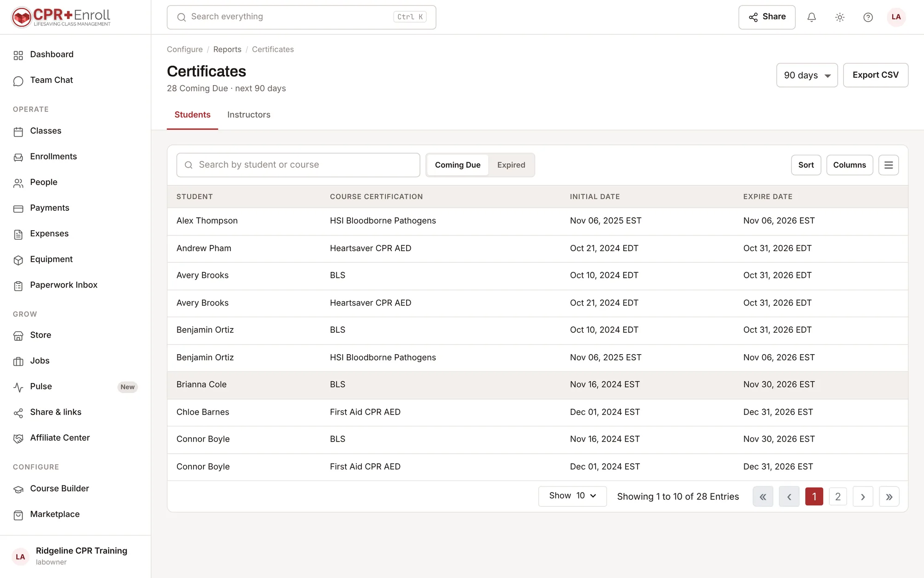
Task: Open Enrollments in sidebar
Action: coord(75,157)
